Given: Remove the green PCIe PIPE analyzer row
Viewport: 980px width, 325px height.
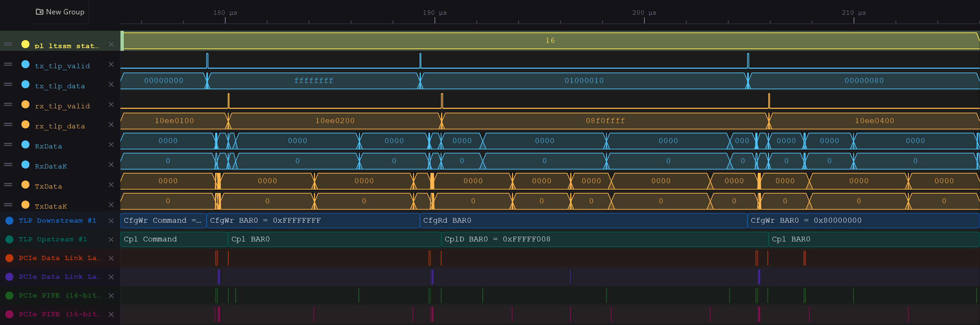Looking at the screenshot, I should click(111, 296).
